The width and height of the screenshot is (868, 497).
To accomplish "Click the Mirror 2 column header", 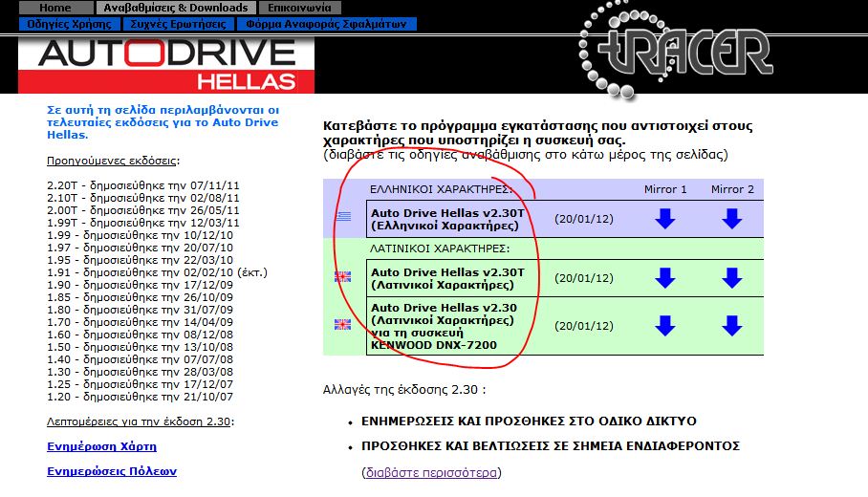I will click(x=732, y=189).
